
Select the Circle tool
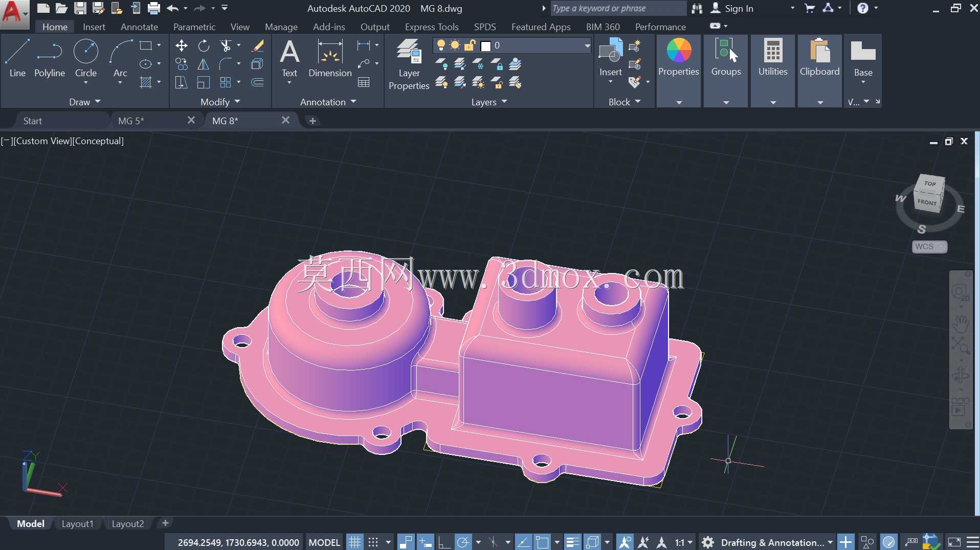click(86, 58)
